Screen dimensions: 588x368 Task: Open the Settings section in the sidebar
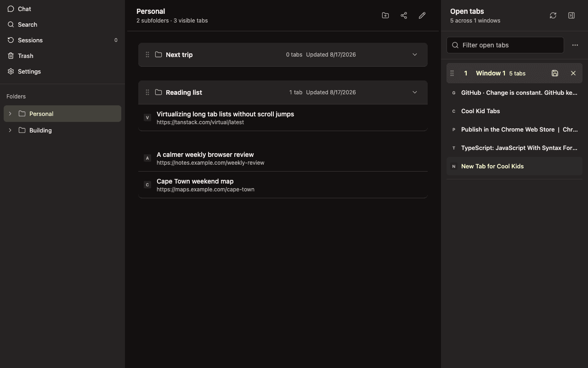click(62, 71)
